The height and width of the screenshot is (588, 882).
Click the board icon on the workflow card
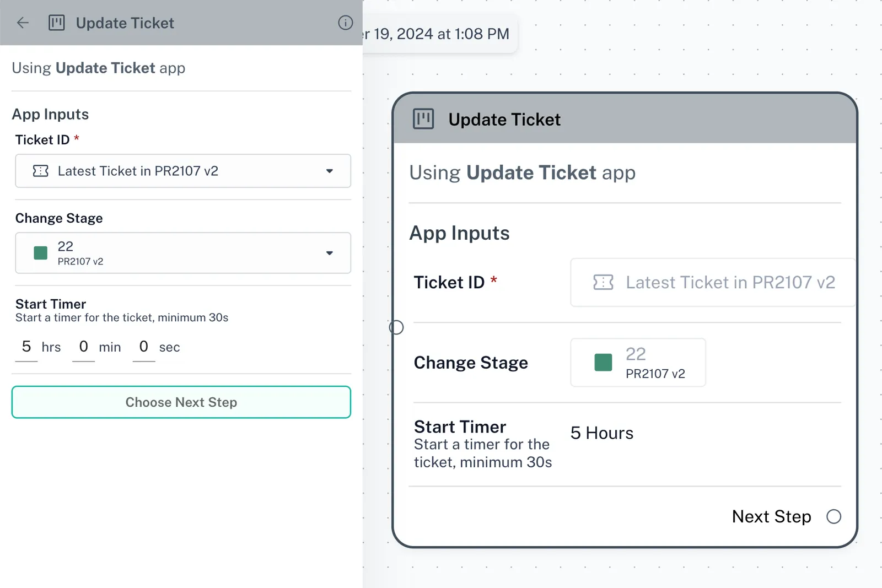423,119
